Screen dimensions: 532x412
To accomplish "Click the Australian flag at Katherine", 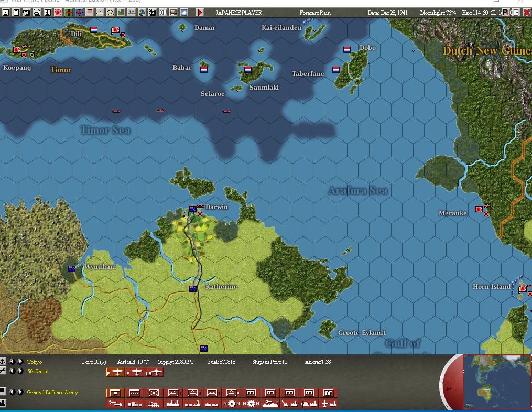I will tap(193, 289).
